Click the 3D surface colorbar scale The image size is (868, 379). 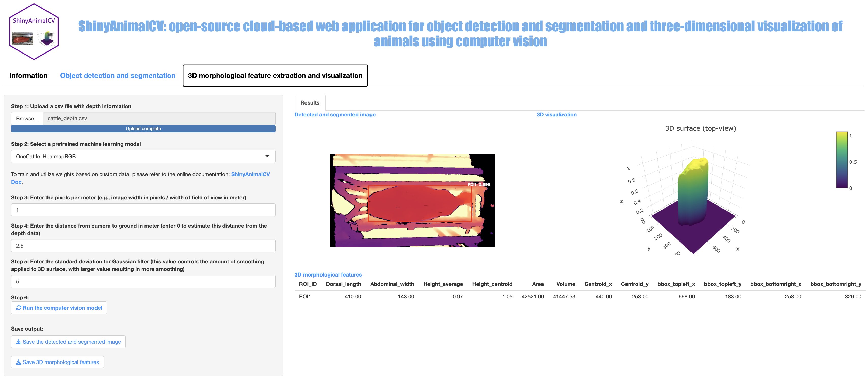tap(841, 160)
